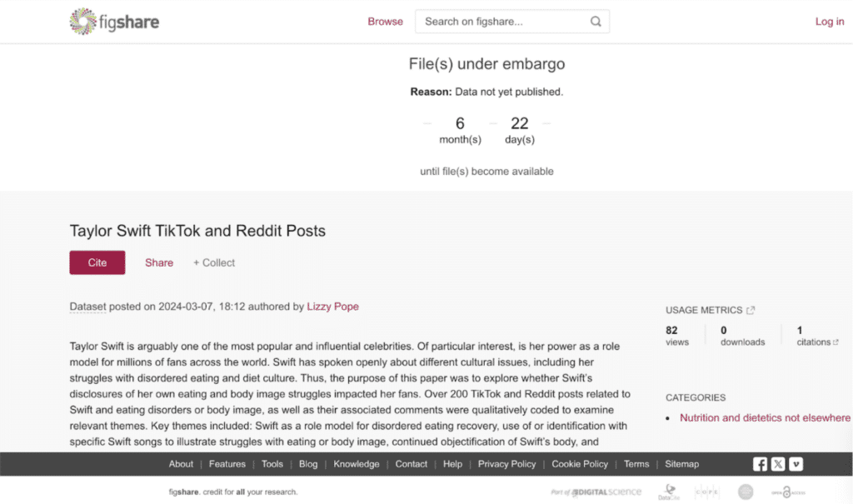853x504 pixels.
Task: Click the COPE logo in the footer
Action: 707,492
